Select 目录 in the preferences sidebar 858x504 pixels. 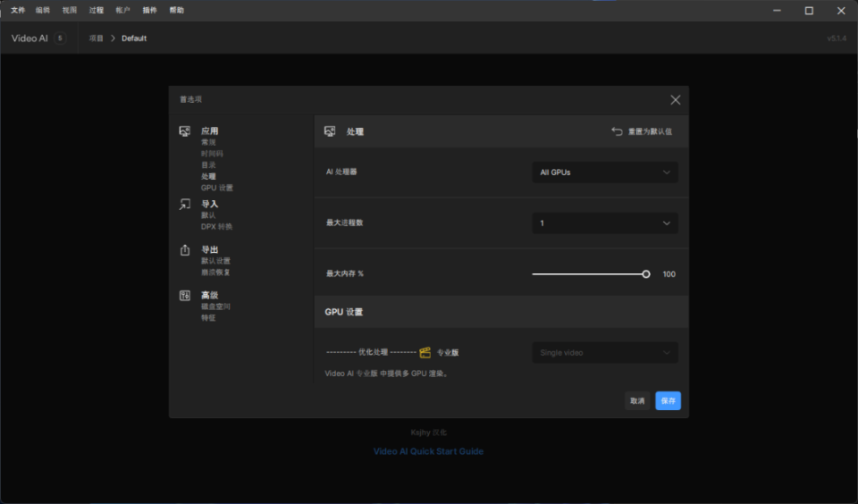208,165
